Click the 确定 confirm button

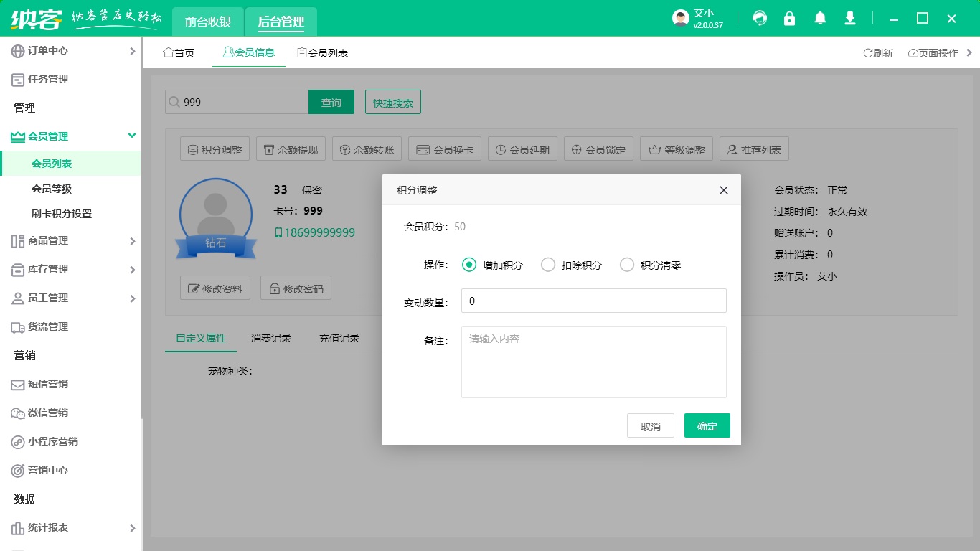click(707, 425)
